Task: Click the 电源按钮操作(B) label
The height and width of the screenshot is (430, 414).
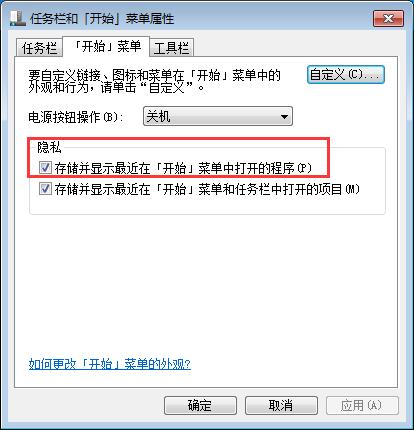Action: pos(76,117)
